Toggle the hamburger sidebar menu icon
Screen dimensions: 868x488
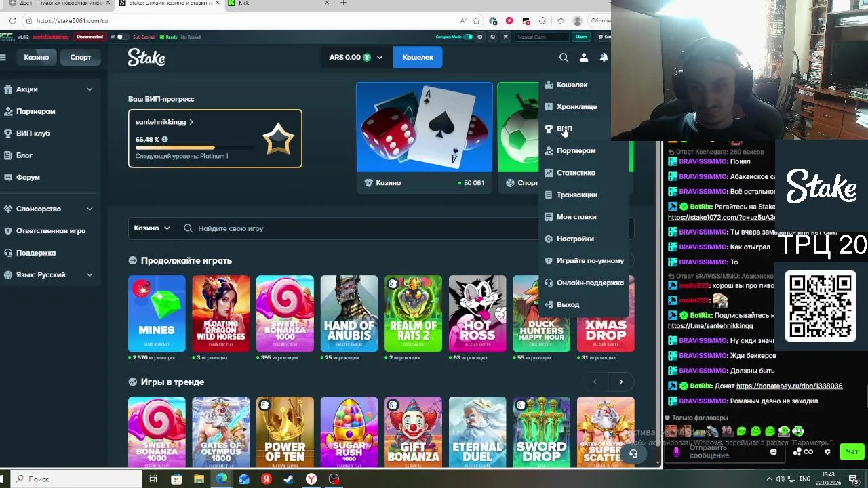click(3, 58)
